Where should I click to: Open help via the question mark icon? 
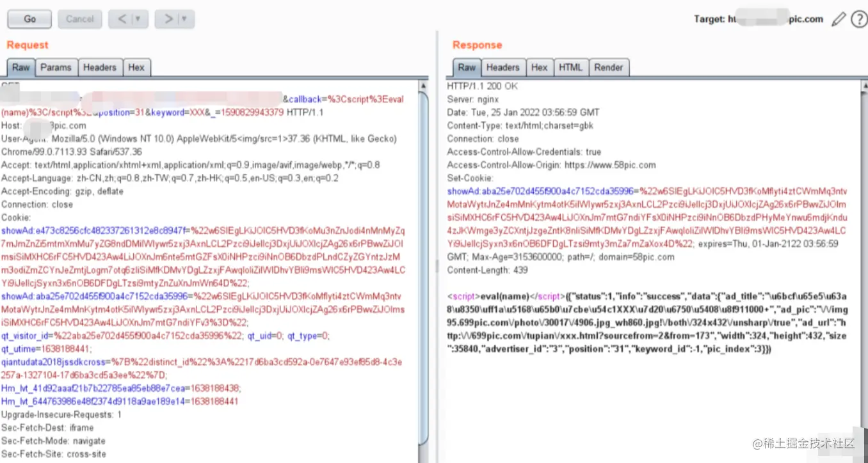pyautogui.click(x=859, y=20)
